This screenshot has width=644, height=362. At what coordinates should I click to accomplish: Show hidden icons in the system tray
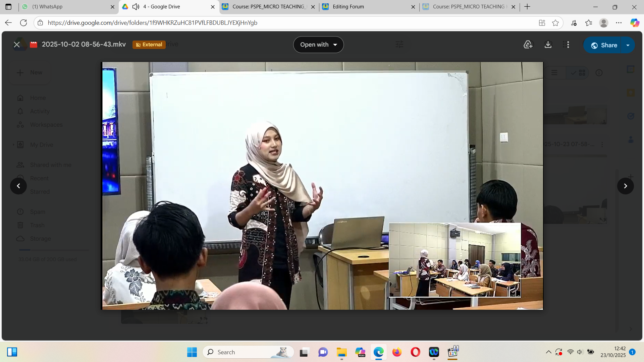[548, 352]
